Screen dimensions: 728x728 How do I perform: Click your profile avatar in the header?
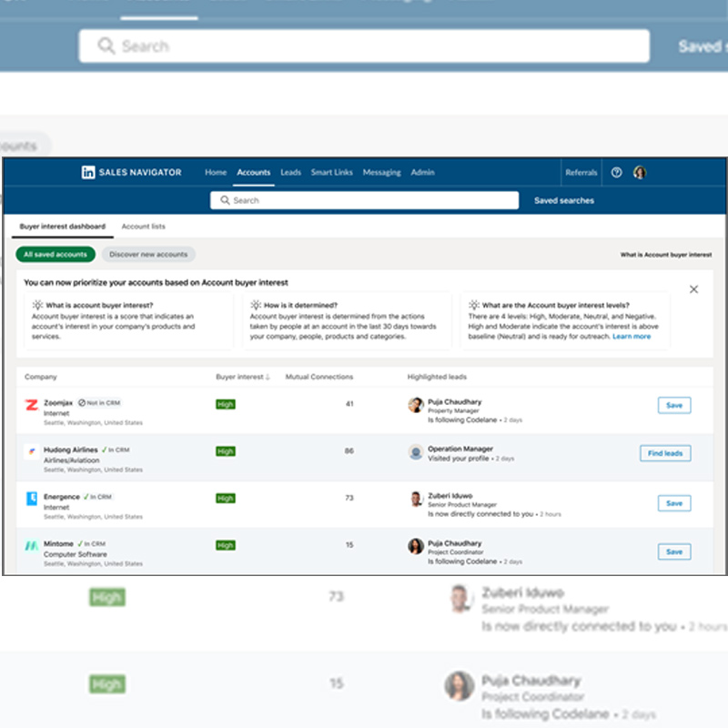642,173
